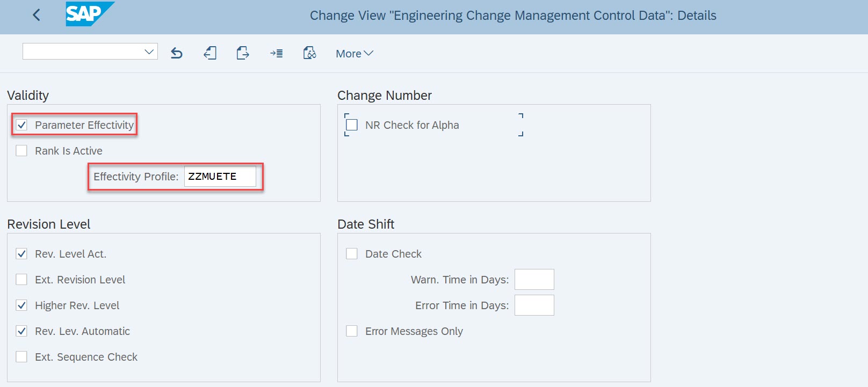
Task: Click the Effectivity Profile label
Action: pyautogui.click(x=136, y=177)
